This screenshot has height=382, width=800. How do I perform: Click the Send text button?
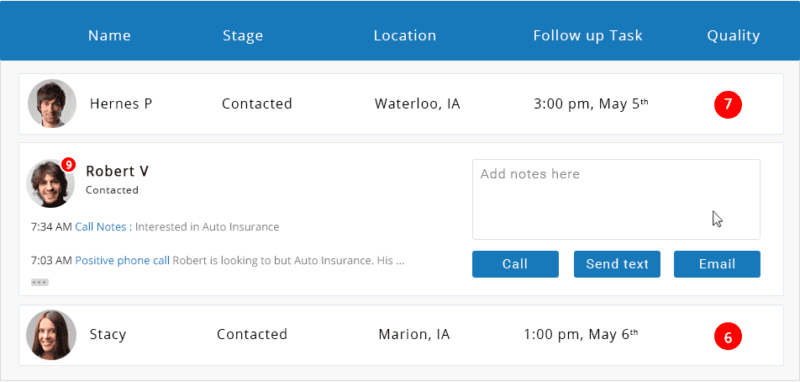click(617, 264)
